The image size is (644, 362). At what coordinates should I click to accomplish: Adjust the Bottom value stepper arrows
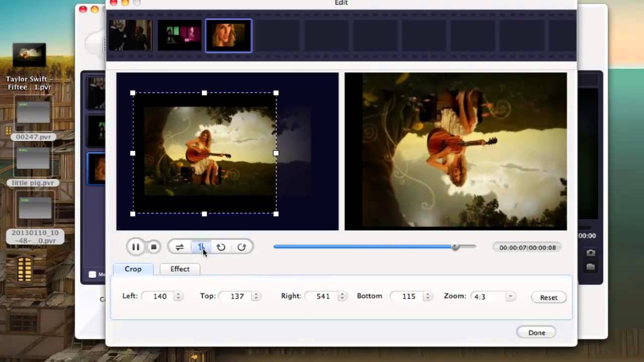point(427,296)
